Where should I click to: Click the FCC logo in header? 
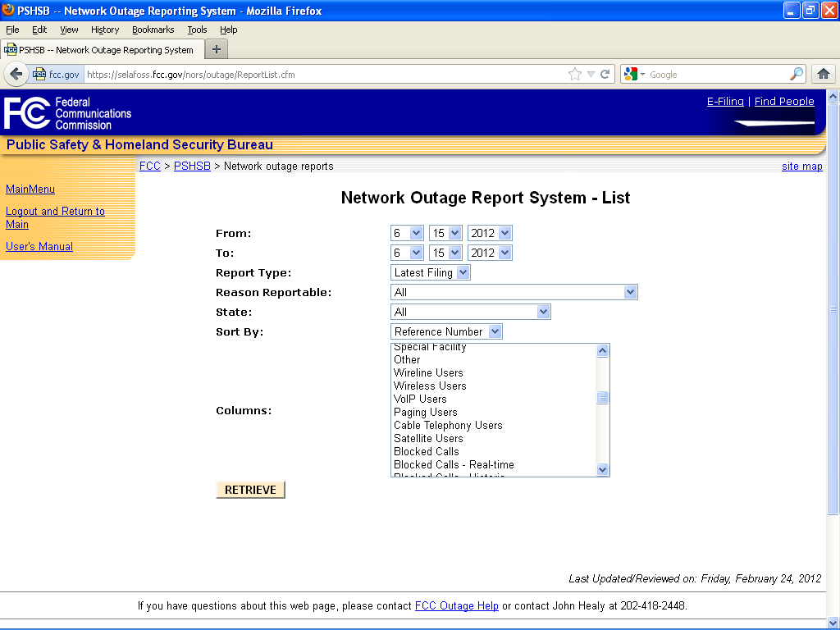tap(27, 113)
